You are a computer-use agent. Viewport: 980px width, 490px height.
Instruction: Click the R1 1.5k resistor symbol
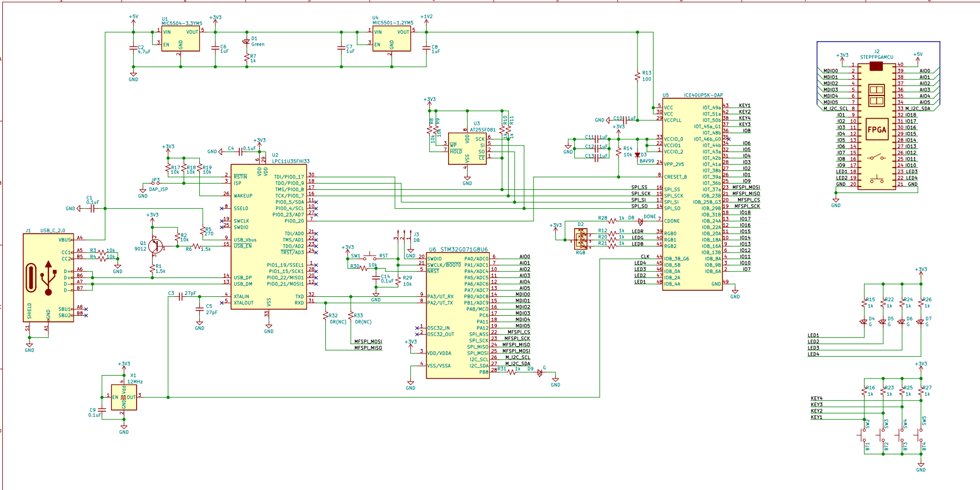pyautogui.click(x=152, y=268)
